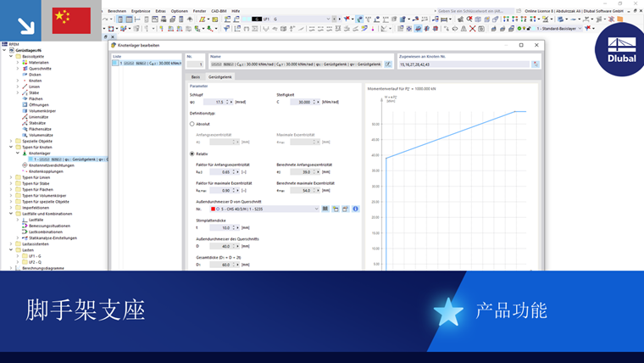Collapse the Basisobjekte tree node

pos(11,56)
